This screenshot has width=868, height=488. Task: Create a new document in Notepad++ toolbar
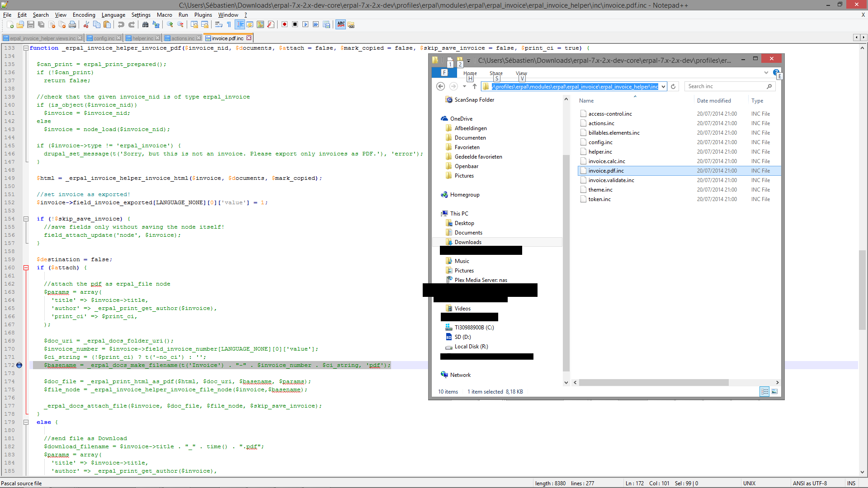(x=10, y=24)
